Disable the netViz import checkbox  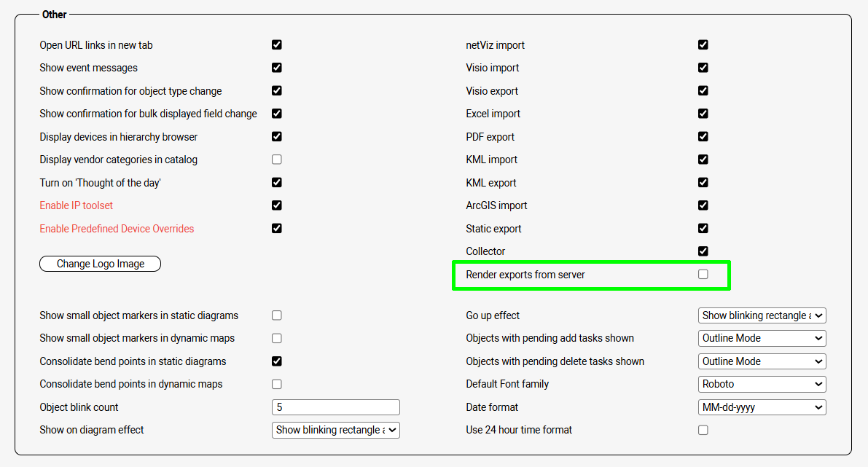[x=703, y=44]
